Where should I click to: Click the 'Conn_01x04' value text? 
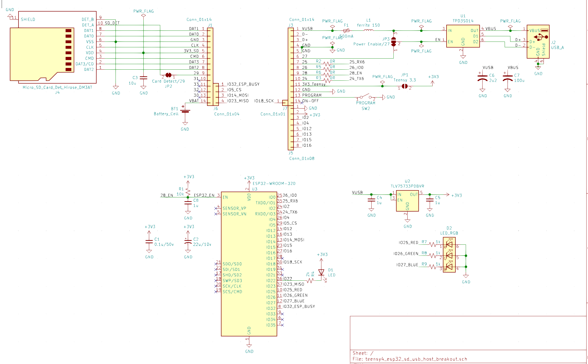227,114
